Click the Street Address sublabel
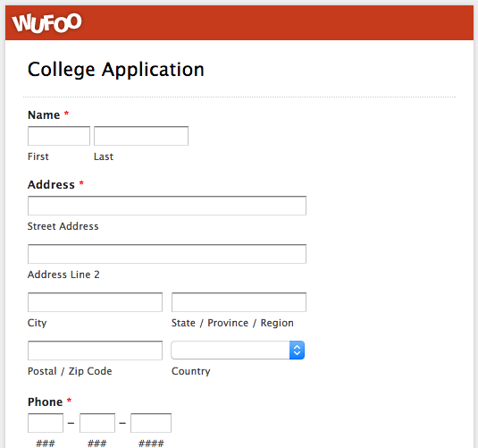This screenshot has height=448, width=478. point(63,226)
